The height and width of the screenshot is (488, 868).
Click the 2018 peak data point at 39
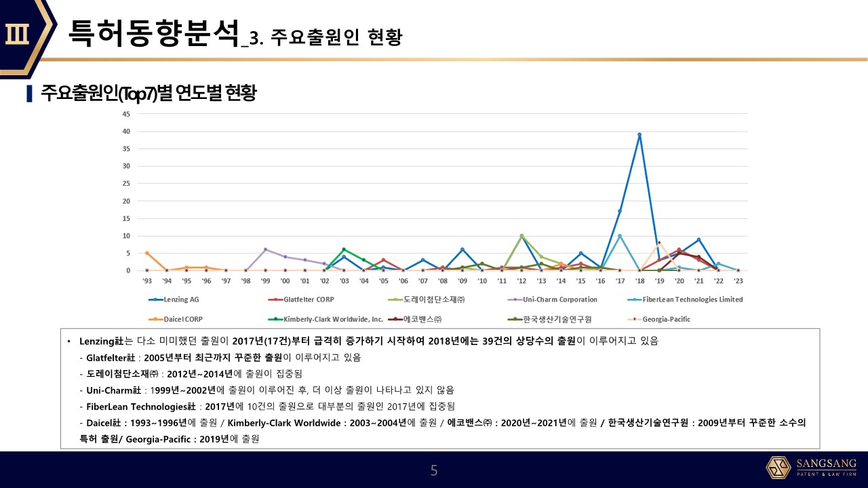click(x=639, y=135)
